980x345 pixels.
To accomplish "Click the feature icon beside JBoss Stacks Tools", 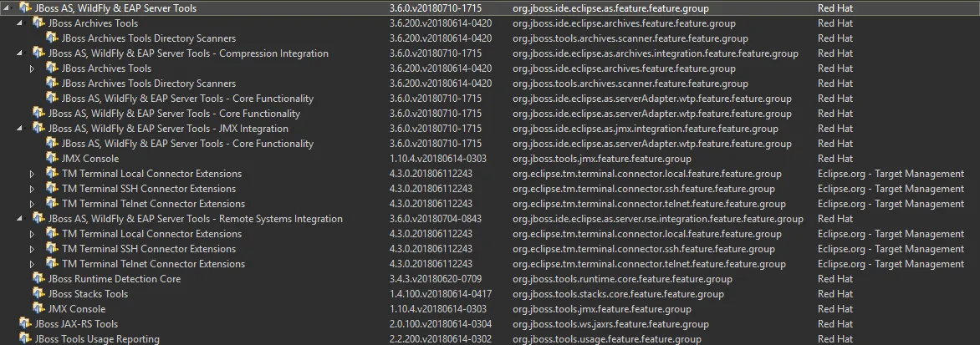I will point(38,294).
